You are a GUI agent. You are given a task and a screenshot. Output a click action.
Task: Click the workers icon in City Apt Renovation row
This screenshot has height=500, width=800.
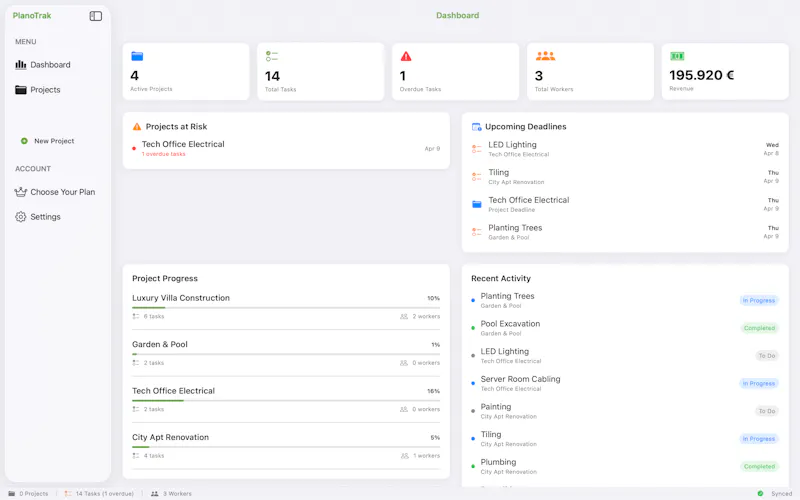[x=404, y=456]
